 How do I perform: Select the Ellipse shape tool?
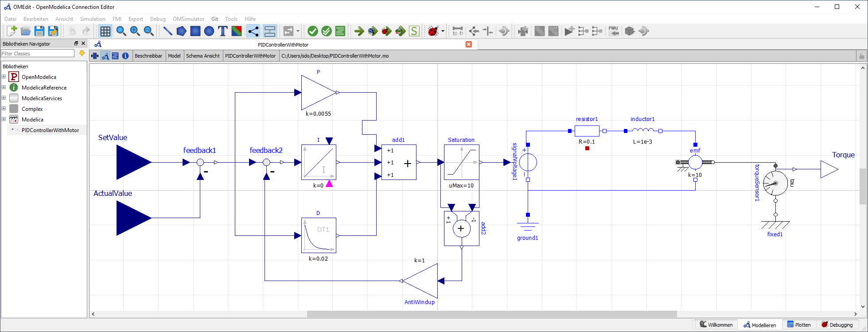(209, 31)
